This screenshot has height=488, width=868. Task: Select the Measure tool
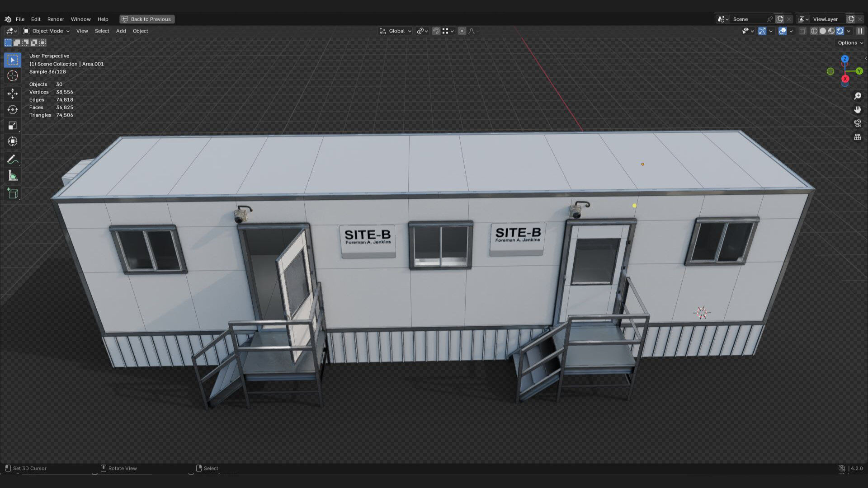13,176
